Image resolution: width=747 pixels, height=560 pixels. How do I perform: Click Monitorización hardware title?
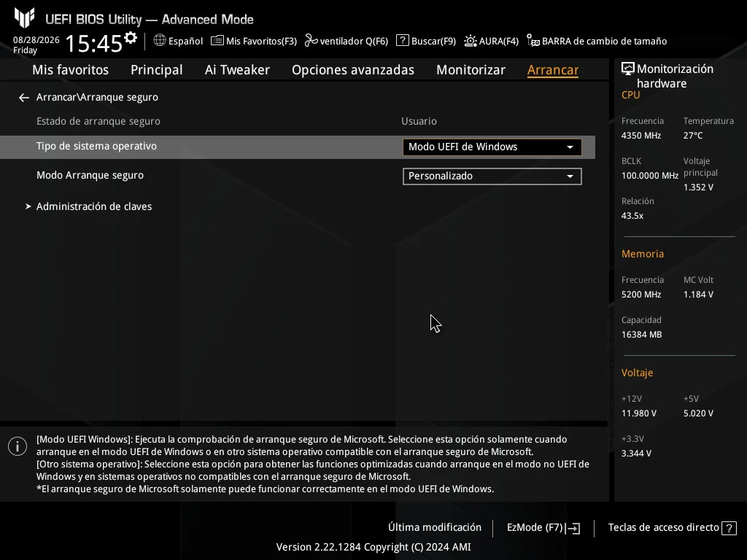pyautogui.click(x=675, y=76)
